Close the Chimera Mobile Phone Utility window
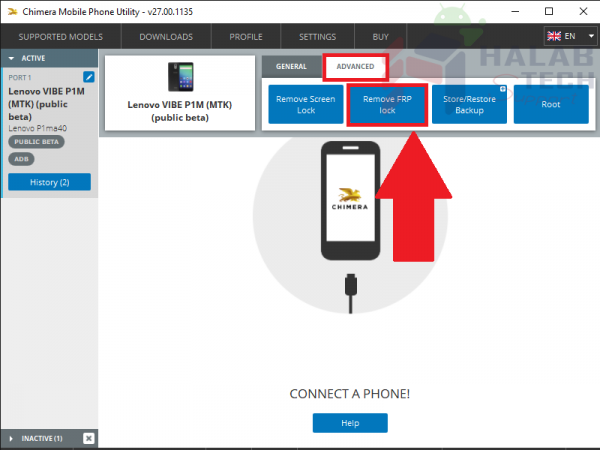Viewport: 600px width, 450px height. [583, 11]
